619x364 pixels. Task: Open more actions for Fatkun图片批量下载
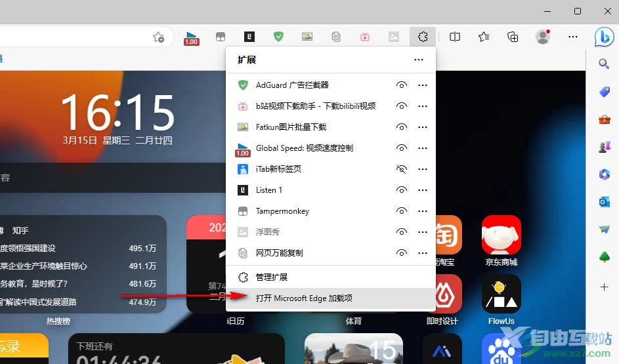point(423,127)
